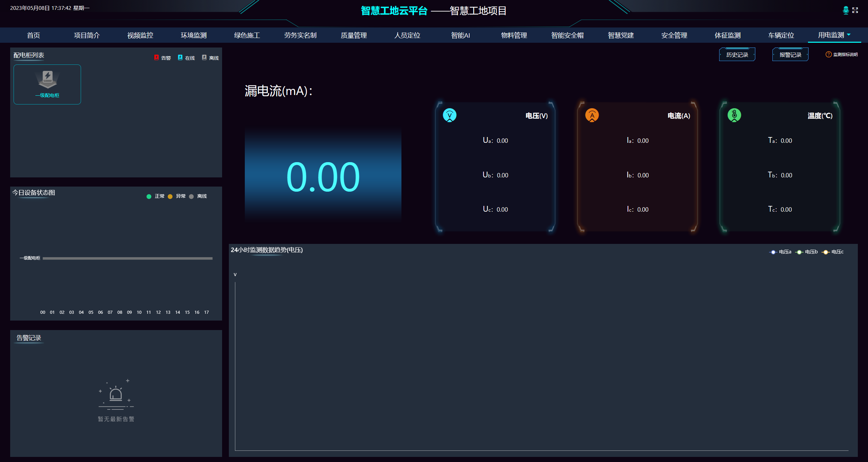Click the question mark icon beside 监测指标说明

828,55
